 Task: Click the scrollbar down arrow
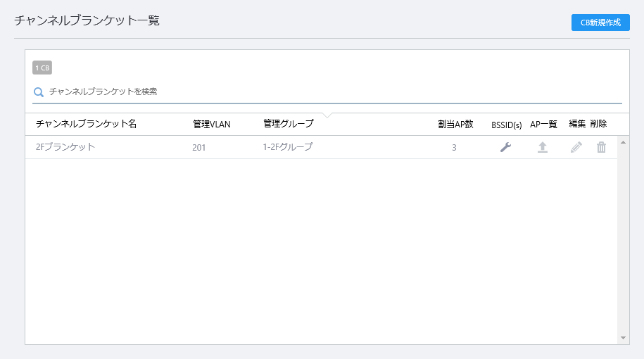tap(623, 338)
